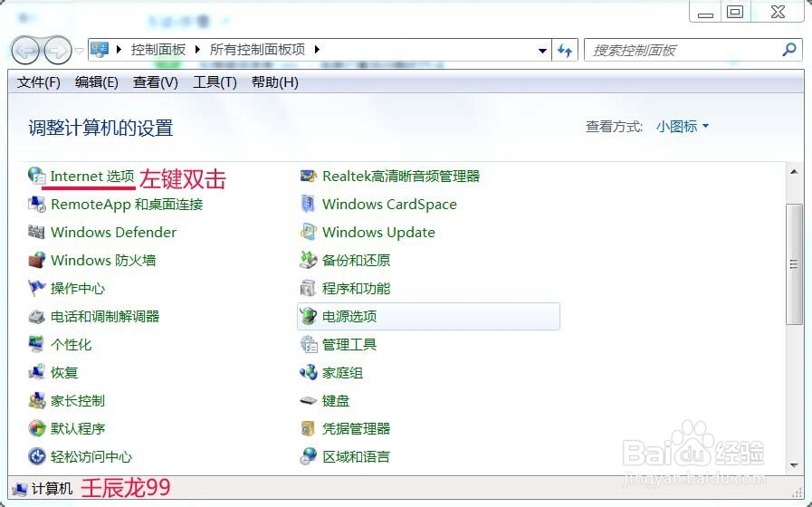Click the 家庭组 spheres icon
Viewport: 812px width, 507px height.
point(308,372)
